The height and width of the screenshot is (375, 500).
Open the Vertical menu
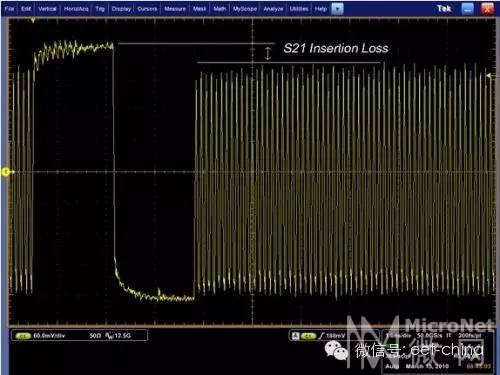point(47,9)
